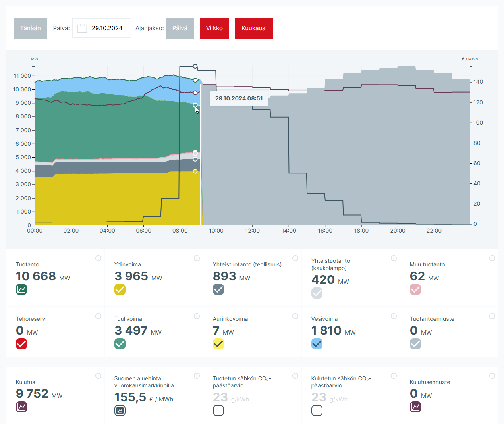Uncheck the Tuulivoima green checkbox

[x=120, y=344]
